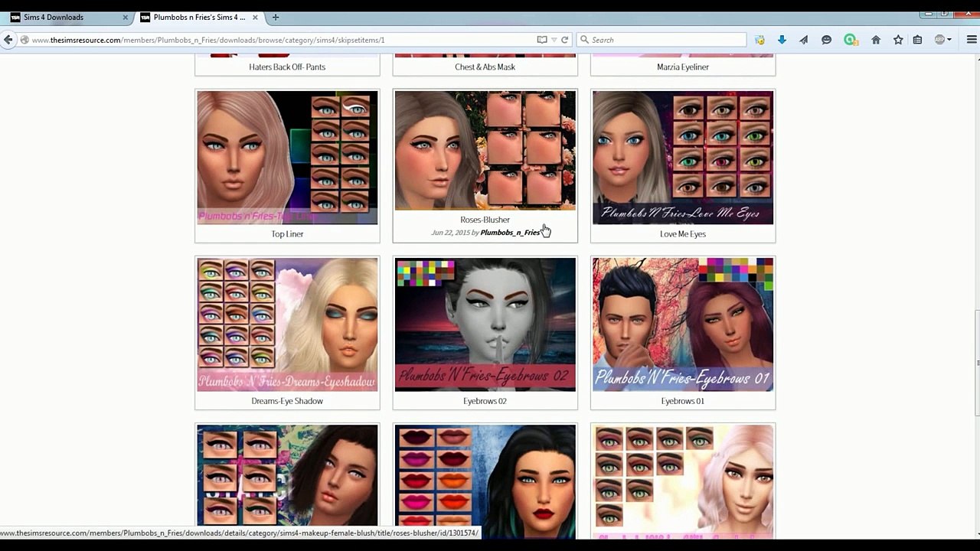Screen dimensions: 980x551
Task: Show the bookmarks list icon
Action: click(x=917, y=40)
